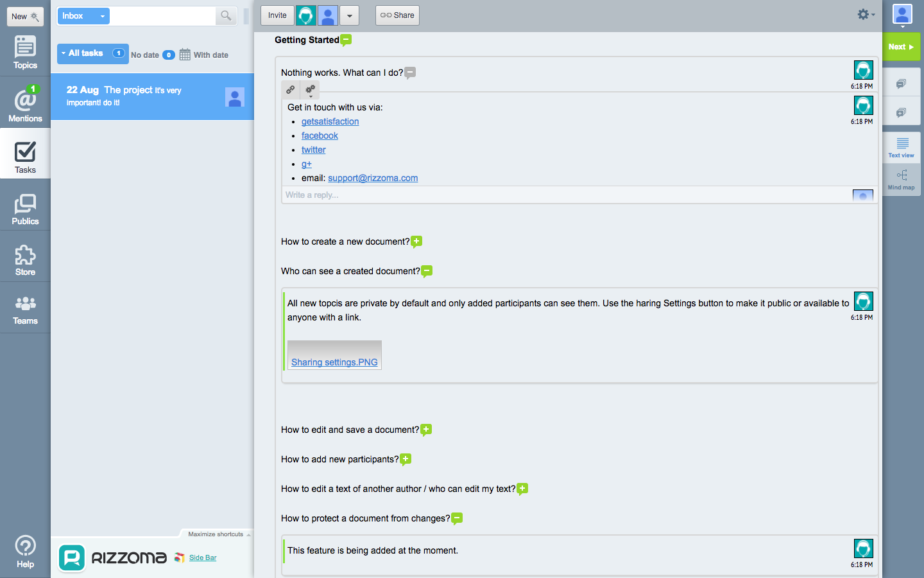The image size is (924, 578).
Task: Open the reply gear options icon
Action: click(310, 90)
